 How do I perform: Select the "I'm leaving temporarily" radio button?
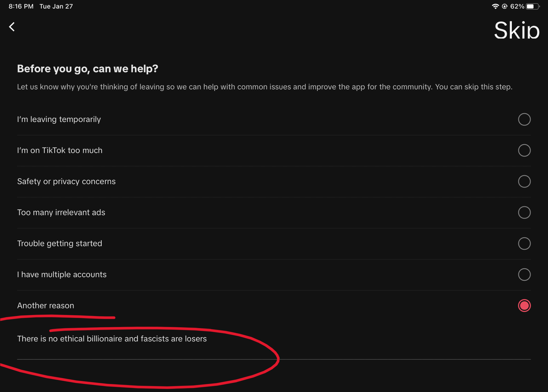coord(524,120)
